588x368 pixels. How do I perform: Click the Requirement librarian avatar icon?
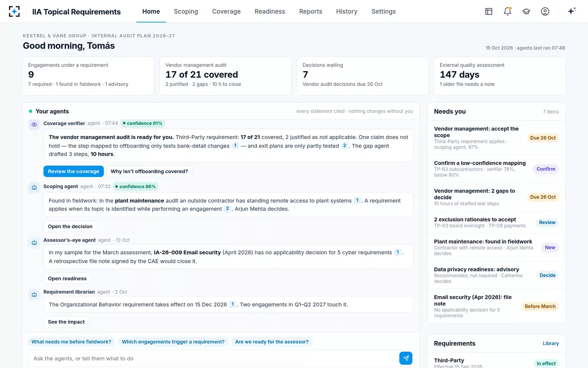point(34,294)
